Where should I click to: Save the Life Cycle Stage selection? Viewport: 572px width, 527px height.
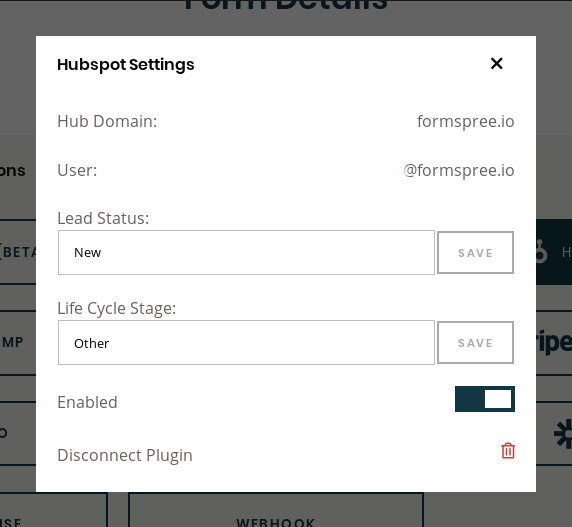(x=475, y=342)
